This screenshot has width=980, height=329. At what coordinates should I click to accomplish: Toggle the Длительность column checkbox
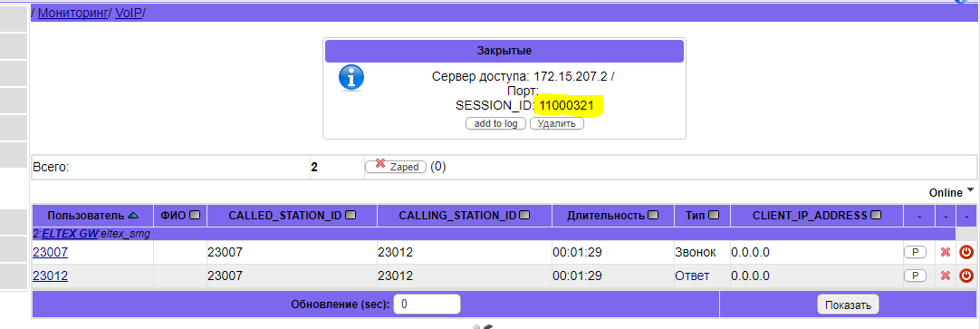(x=653, y=215)
